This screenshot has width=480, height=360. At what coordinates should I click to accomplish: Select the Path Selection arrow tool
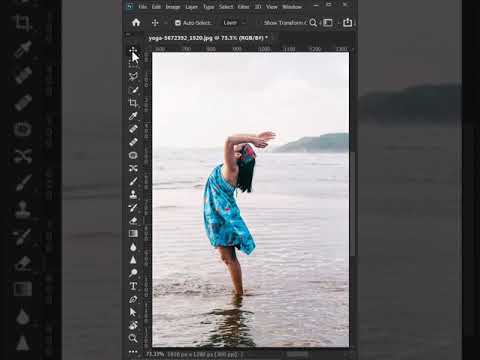[x=133, y=312]
